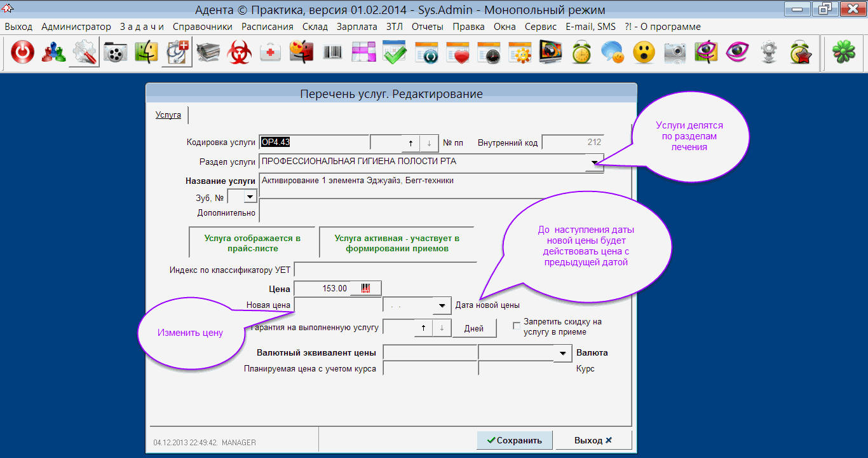
Task: Click the red power exit icon
Action: [x=22, y=53]
